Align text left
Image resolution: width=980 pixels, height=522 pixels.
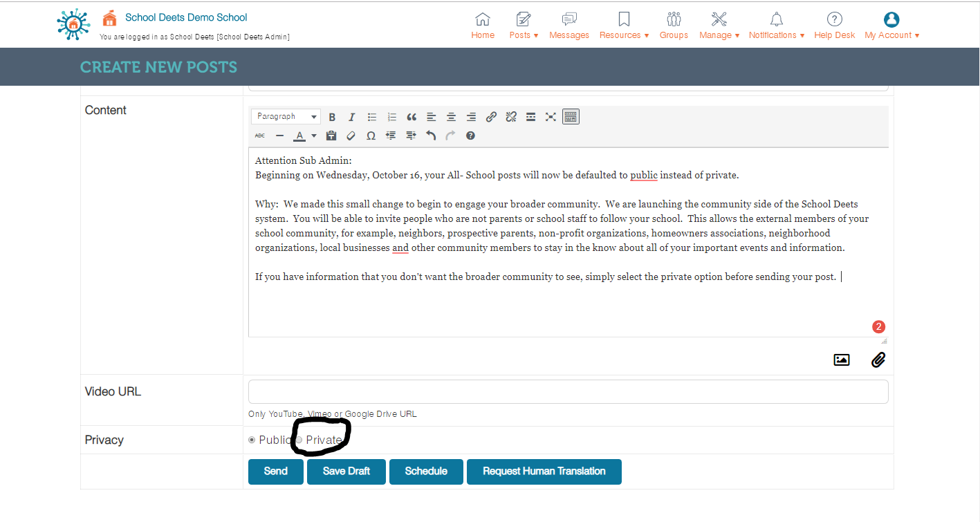click(431, 117)
